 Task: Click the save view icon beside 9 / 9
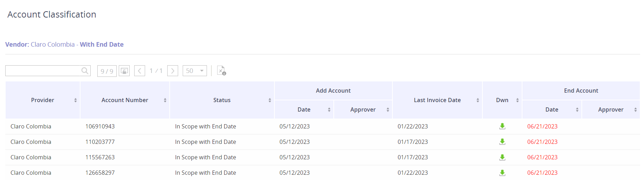[124, 71]
